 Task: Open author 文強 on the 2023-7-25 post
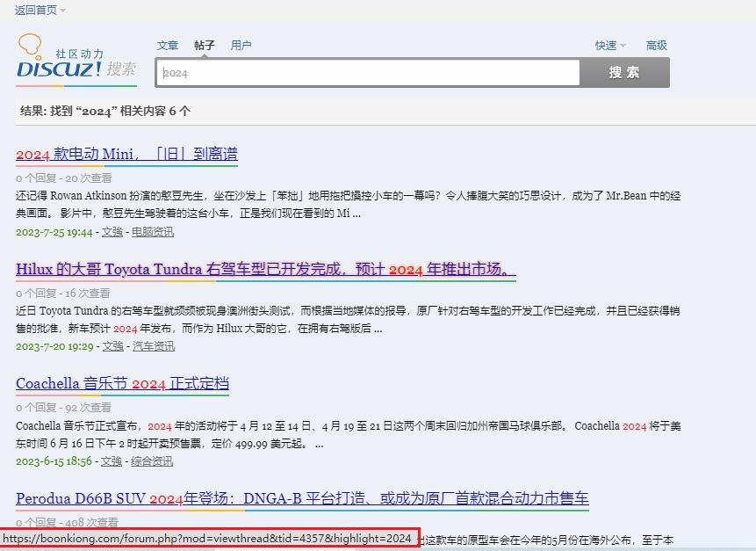(112, 232)
